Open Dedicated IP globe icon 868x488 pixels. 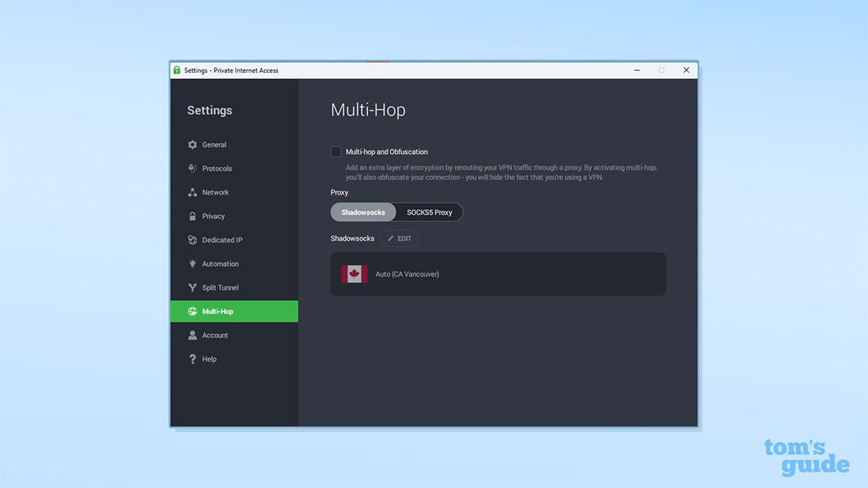click(192, 240)
